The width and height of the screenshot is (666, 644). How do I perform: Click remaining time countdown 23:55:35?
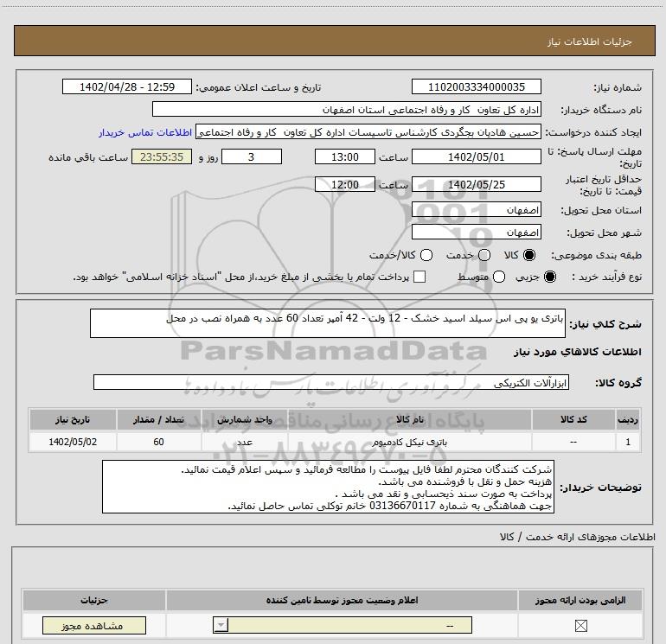162,156
